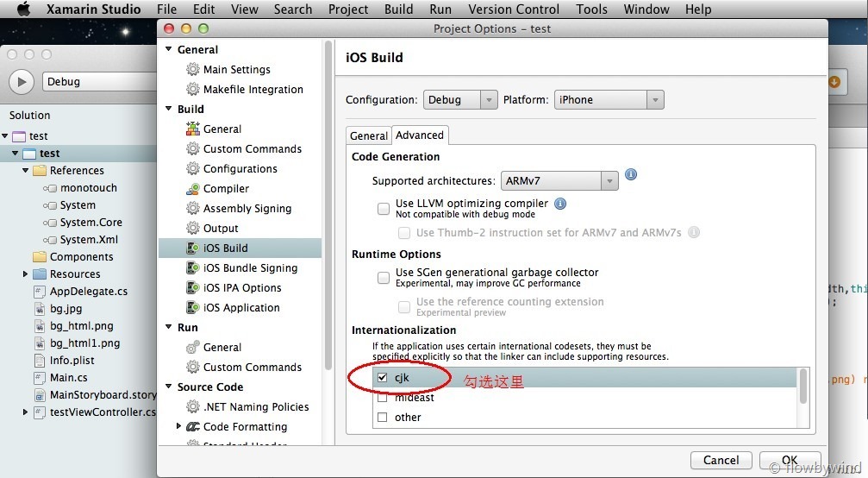868x478 pixels.
Task: Collapse the Run section in options tree
Action: click(169, 327)
